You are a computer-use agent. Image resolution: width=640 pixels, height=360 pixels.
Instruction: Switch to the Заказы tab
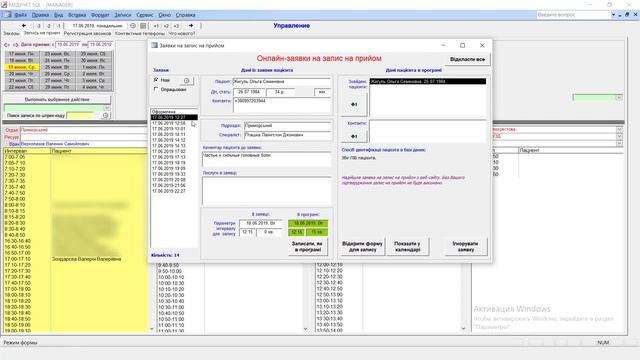(11, 33)
